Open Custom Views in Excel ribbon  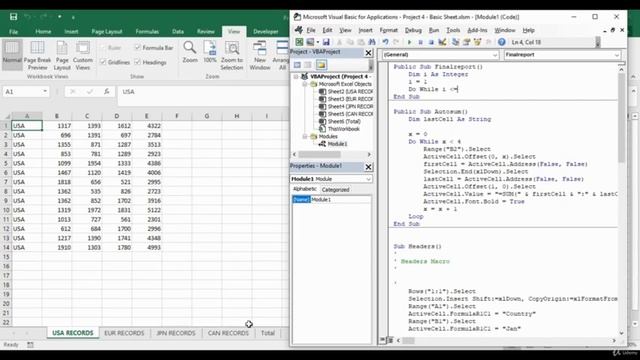pos(83,56)
